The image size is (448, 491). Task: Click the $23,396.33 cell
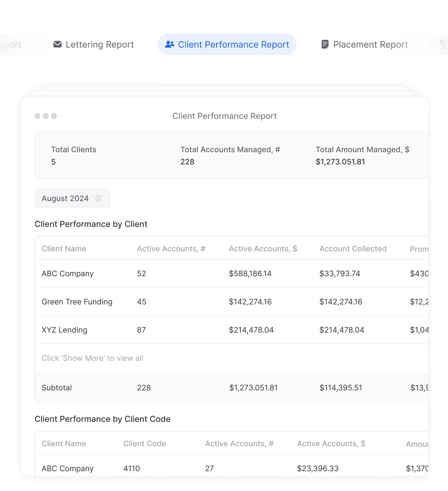318,468
